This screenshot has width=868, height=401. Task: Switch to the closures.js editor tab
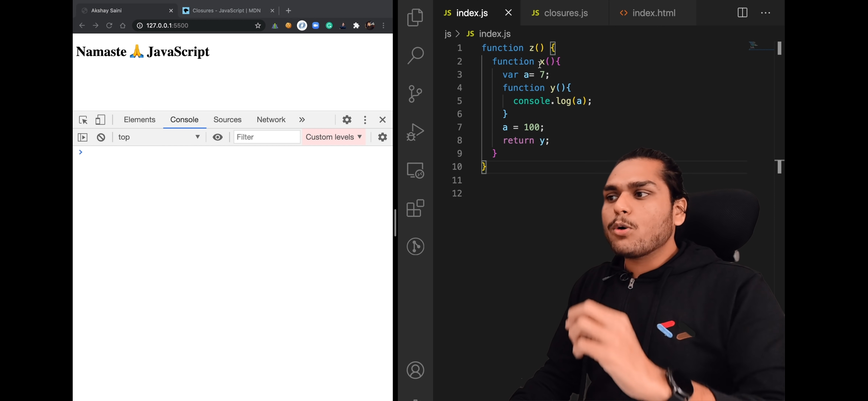click(565, 13)
